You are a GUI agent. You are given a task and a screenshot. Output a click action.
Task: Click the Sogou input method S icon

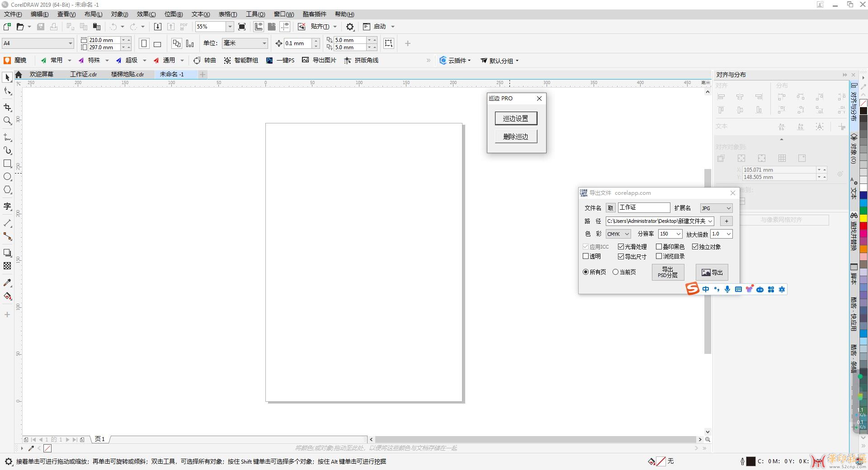tap(692, 289)
